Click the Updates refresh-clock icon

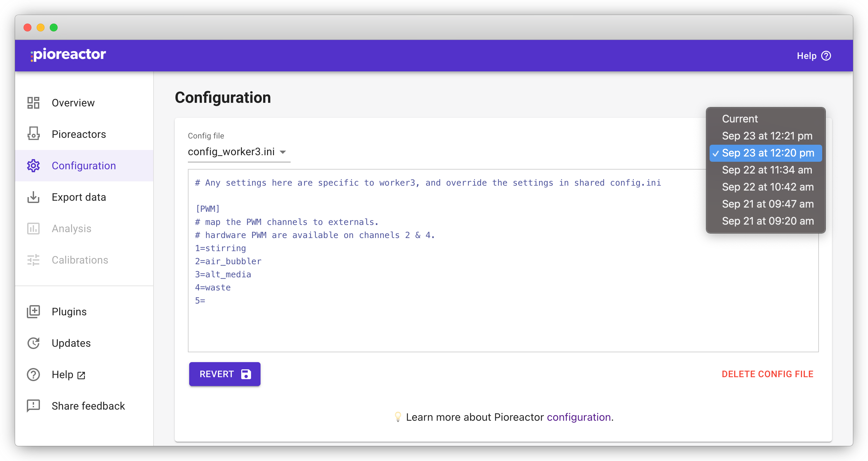pyautogui.click(x=33, y=343)
